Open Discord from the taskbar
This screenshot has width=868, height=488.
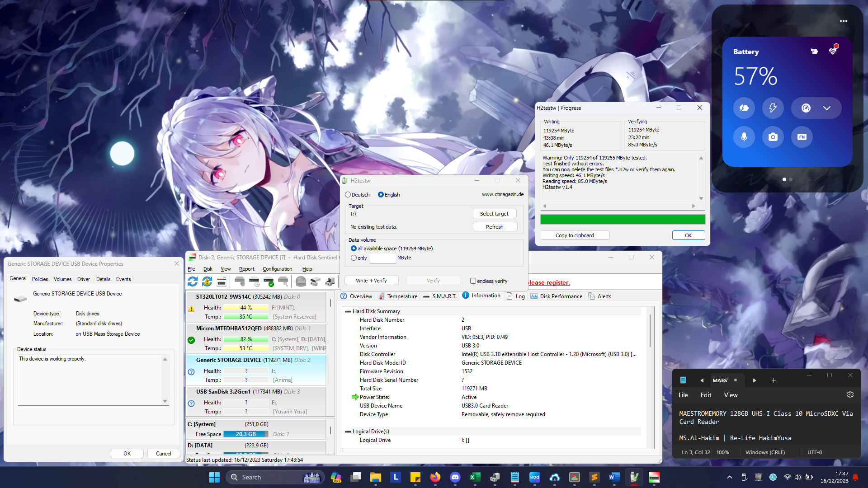coord(455,477)
